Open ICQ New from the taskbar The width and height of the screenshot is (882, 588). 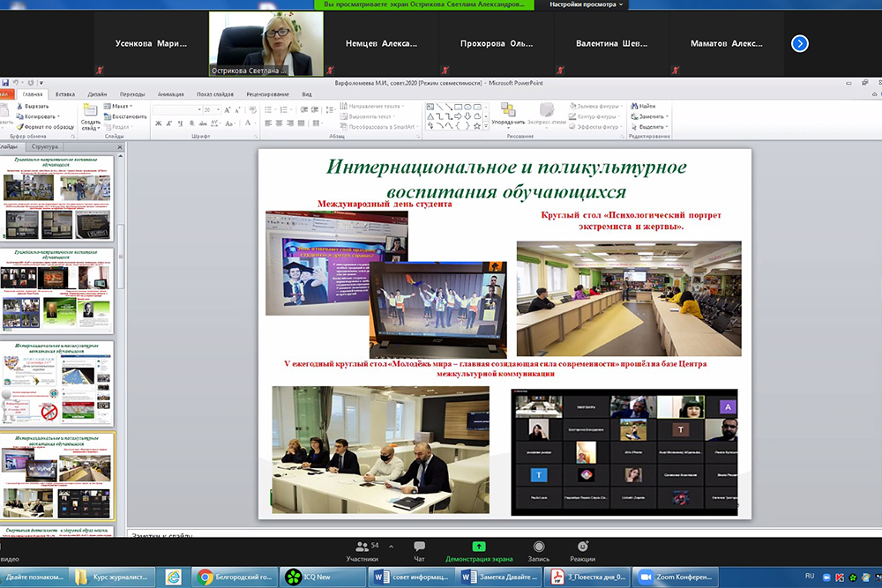pyautogui.click(x=310, y=577)
